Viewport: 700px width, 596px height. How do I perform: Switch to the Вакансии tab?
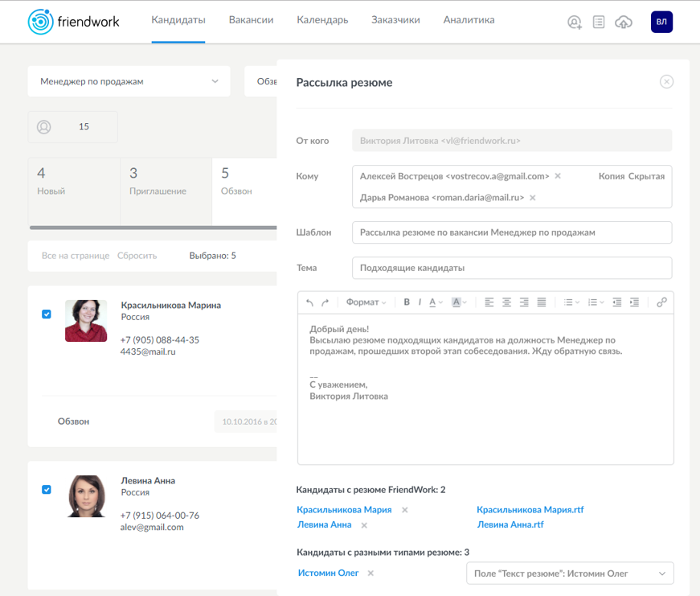pos(251,20)
